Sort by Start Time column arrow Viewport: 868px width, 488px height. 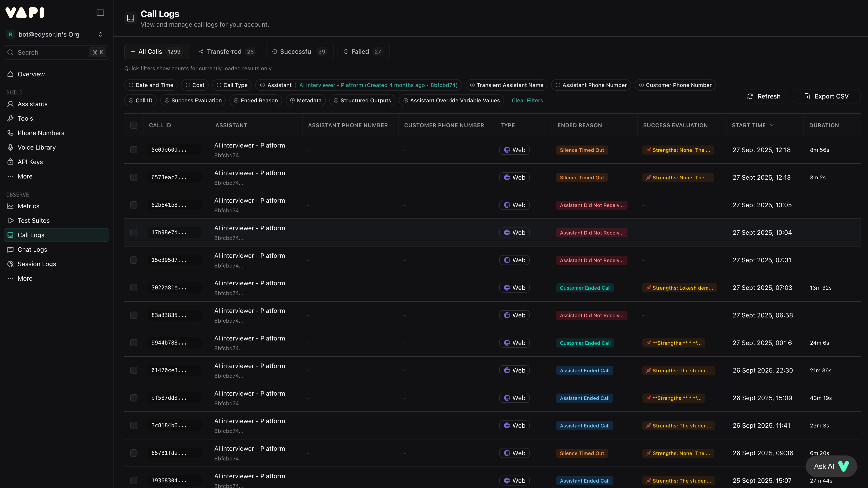772,125
